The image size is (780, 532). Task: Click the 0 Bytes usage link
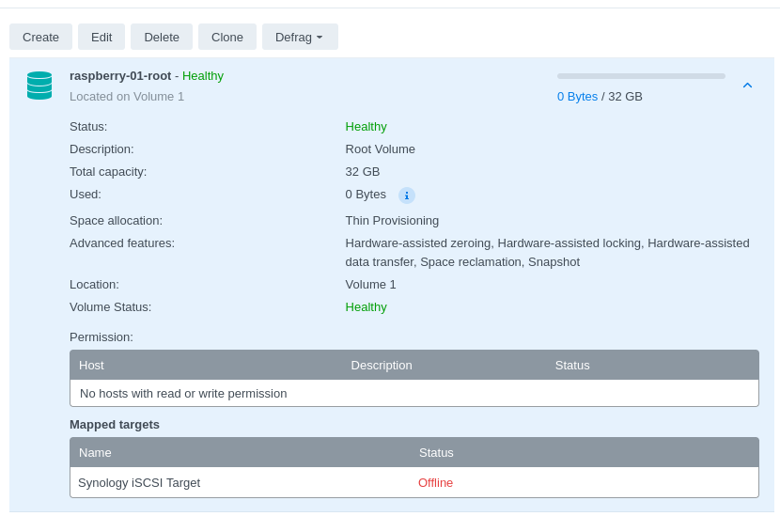577,97
